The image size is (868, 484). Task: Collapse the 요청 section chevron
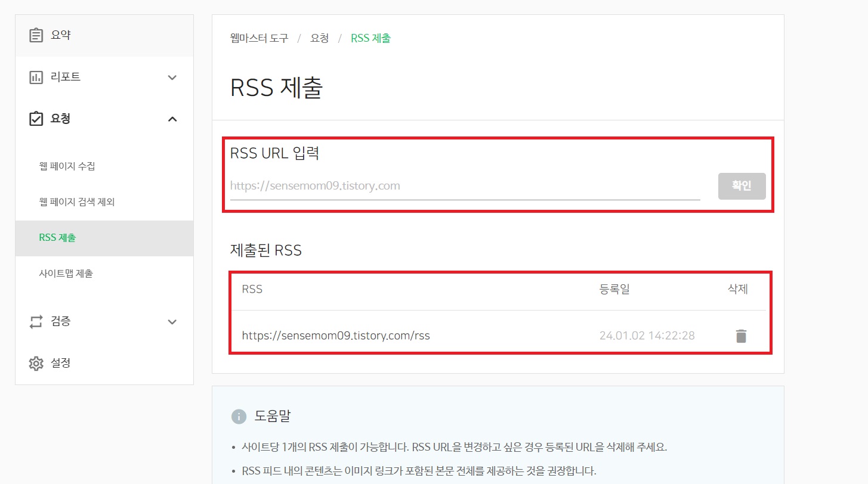[172, 119]
